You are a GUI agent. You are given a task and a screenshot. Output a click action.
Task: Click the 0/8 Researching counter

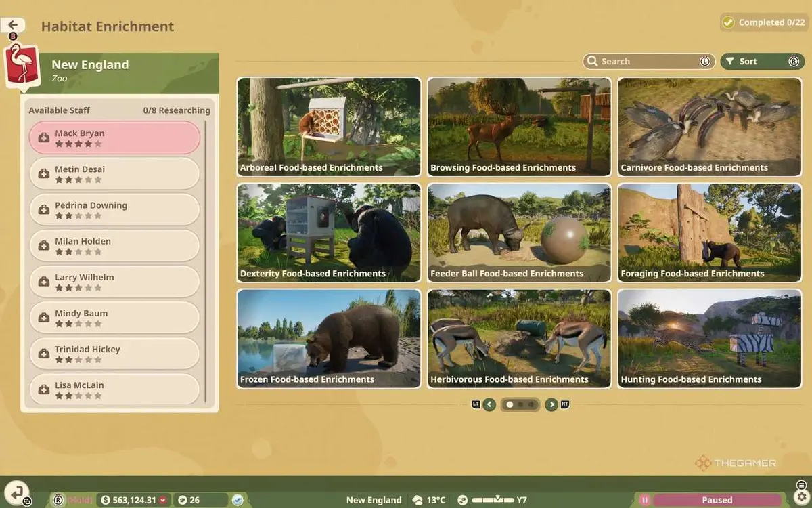177,110
